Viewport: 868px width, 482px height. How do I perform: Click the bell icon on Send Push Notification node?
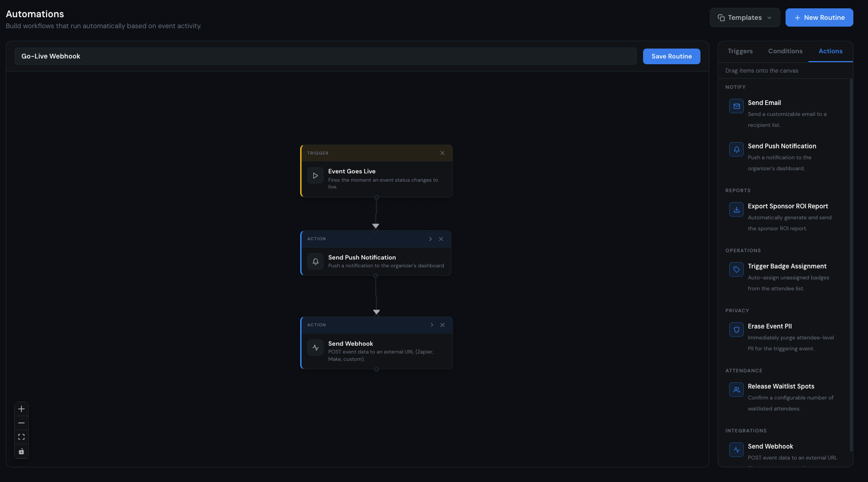point(315,262)
